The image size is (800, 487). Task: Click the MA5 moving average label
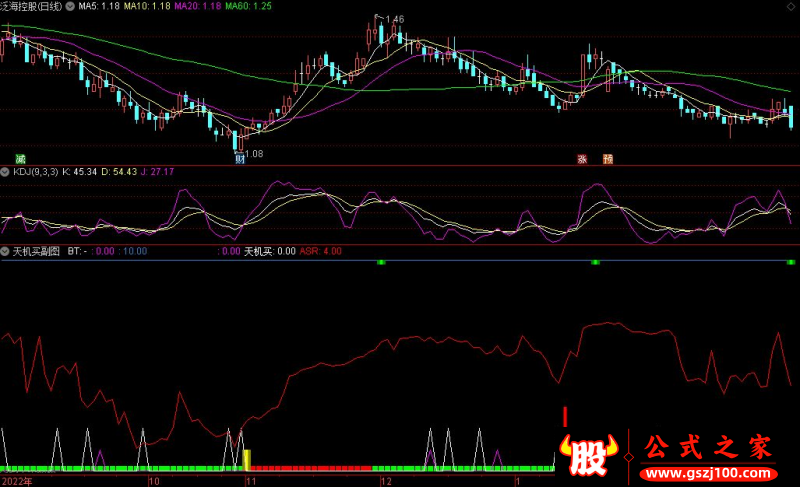coord(100,6)
